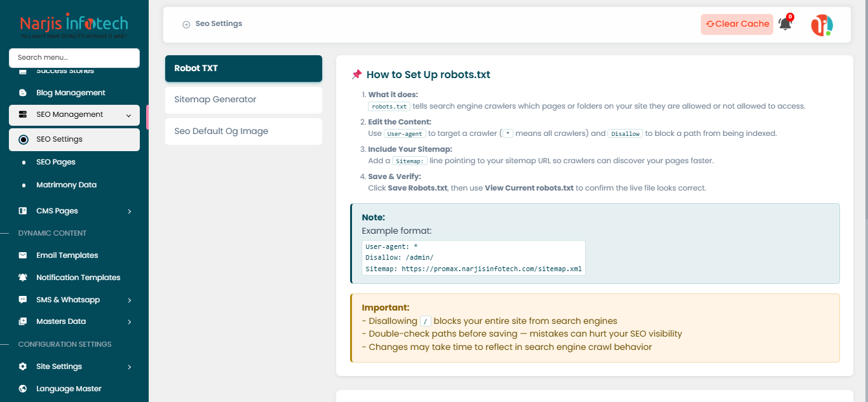
Task: Open the notifications bell icon
Action: 785,24
